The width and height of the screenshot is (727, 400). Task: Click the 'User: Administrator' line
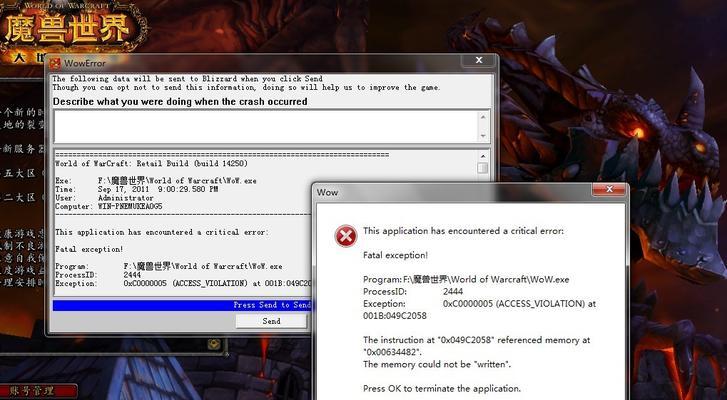[104, 198]
